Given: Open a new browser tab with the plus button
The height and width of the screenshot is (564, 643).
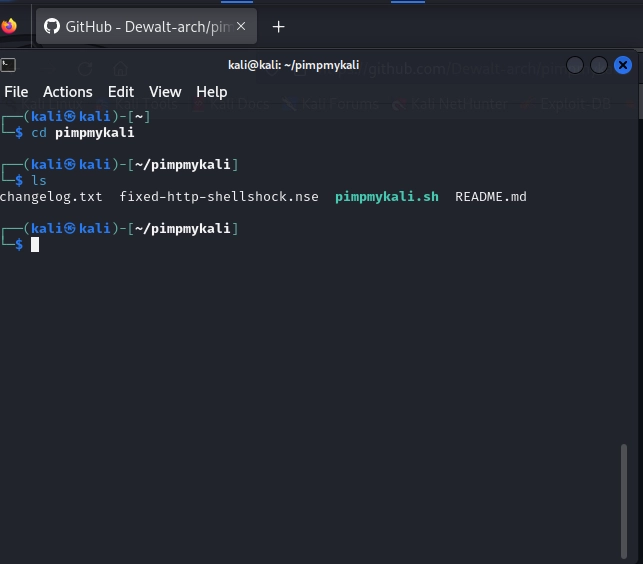Looking at the screenshot, I should tap(278, 27).
